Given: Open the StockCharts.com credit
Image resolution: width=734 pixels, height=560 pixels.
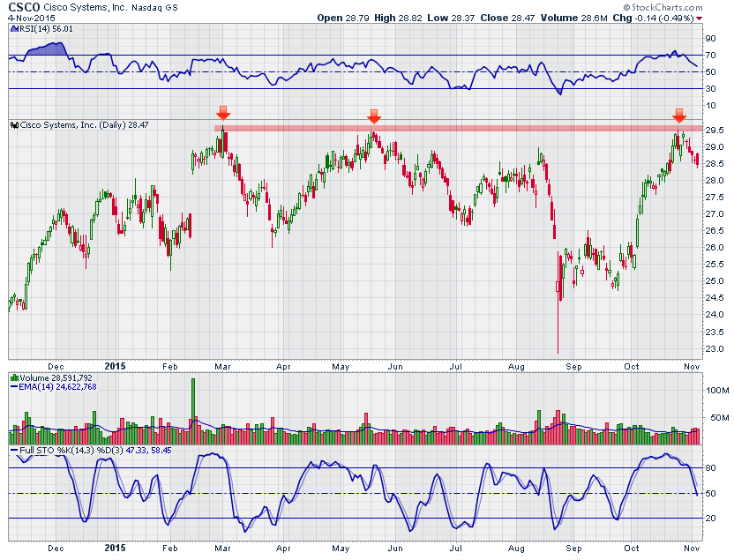Looking at the screenshot, I should pyautogui.click(x=663, y=7).
